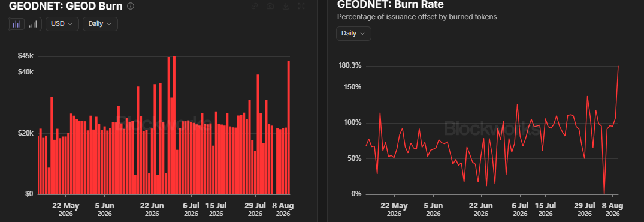Click the $45k axis label

point(26,56)
